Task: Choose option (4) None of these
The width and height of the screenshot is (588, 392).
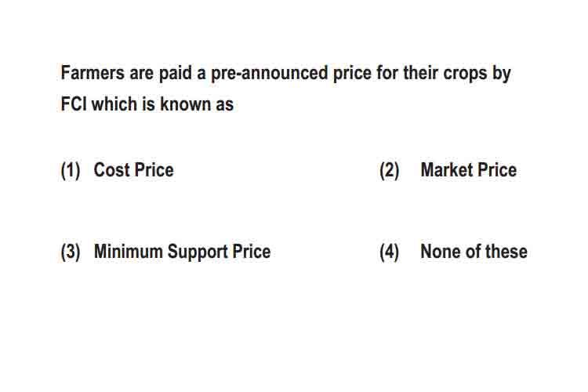Action: pos(453,252)
